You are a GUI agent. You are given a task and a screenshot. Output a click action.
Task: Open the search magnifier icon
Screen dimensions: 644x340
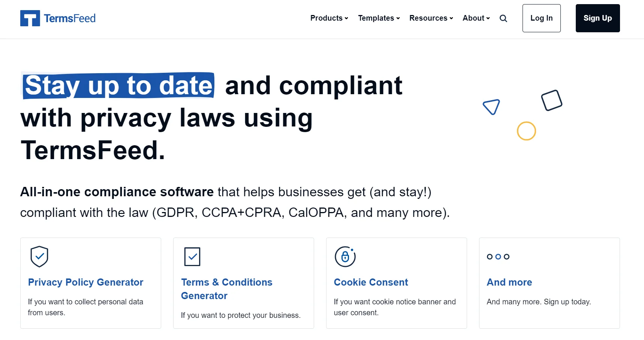[x=503, y=18]
